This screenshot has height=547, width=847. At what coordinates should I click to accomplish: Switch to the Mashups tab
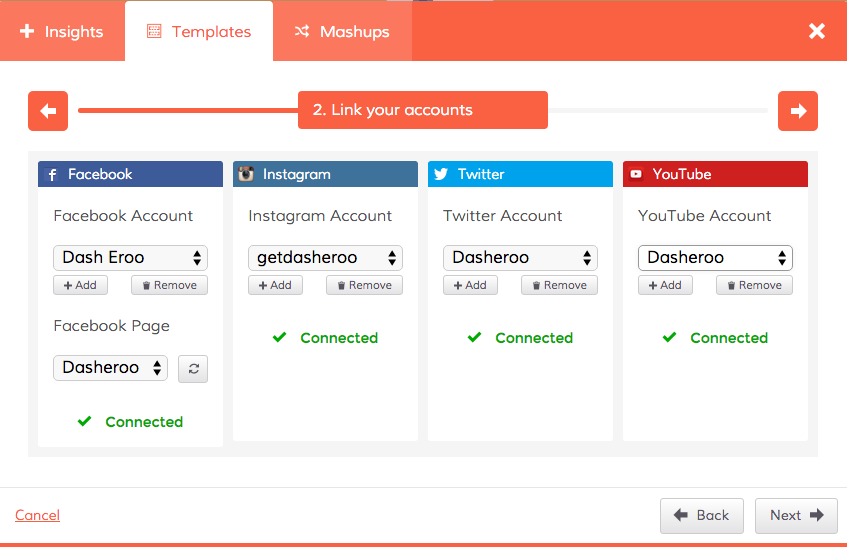[x=342, y=31]
